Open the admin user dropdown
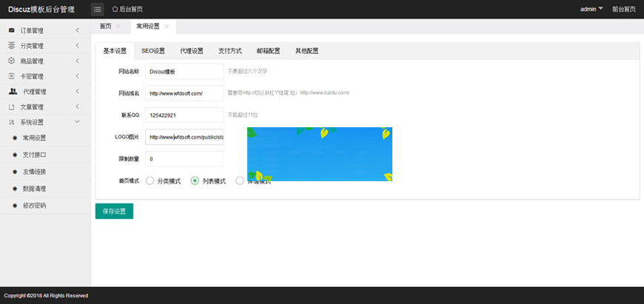 click(591, 9)
